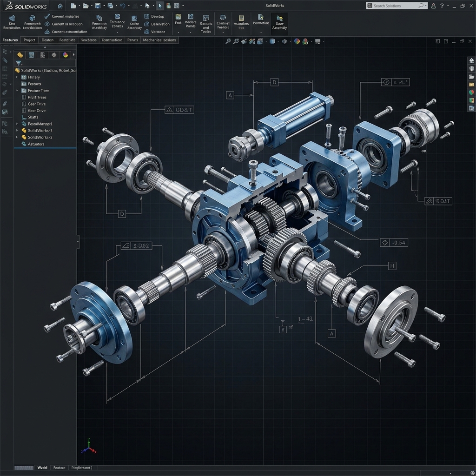Image resolution: width=476 pixels, height=476 pixels.
Task: Click the Vatioane ribbon command
Action: tap(154, 32)
